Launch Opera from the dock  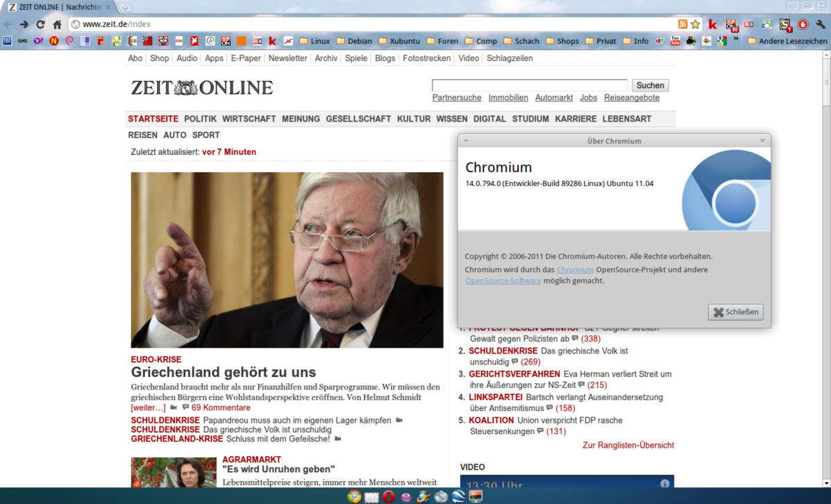coord(389,496)
